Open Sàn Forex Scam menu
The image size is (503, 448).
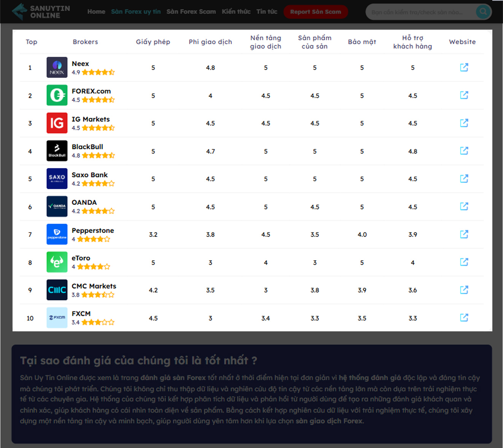191,12
